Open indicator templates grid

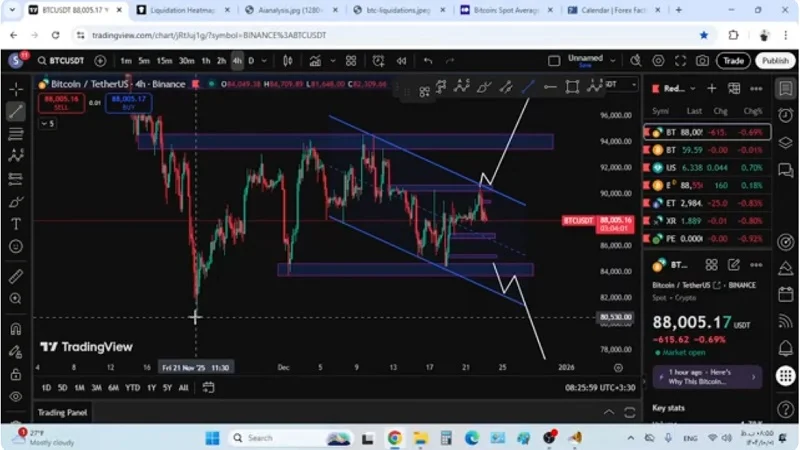pos(351,61)
